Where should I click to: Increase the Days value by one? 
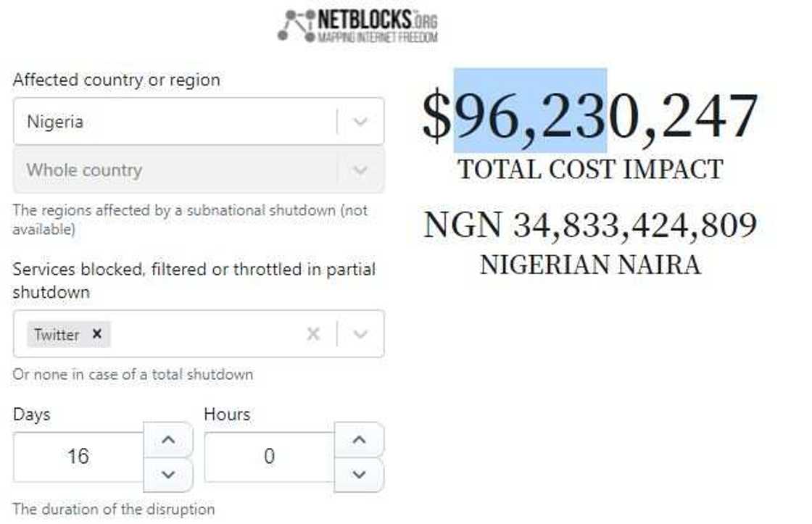point(168,440)
